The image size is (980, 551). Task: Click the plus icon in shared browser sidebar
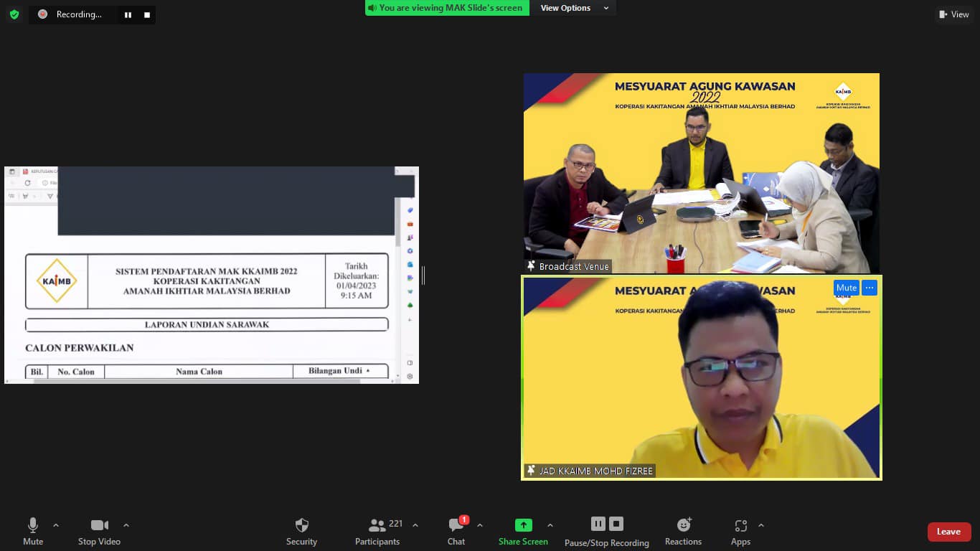pyautogui.click(x=410, y=320)
